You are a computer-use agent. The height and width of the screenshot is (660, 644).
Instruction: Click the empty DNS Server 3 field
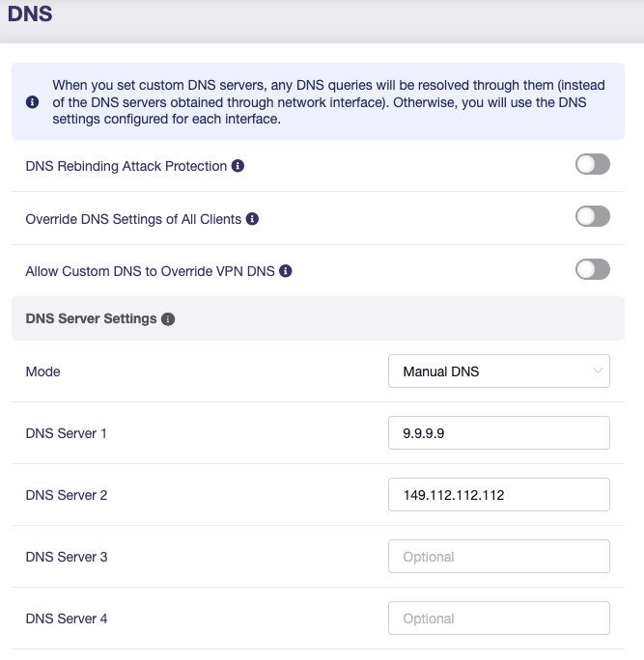(498, 557)
